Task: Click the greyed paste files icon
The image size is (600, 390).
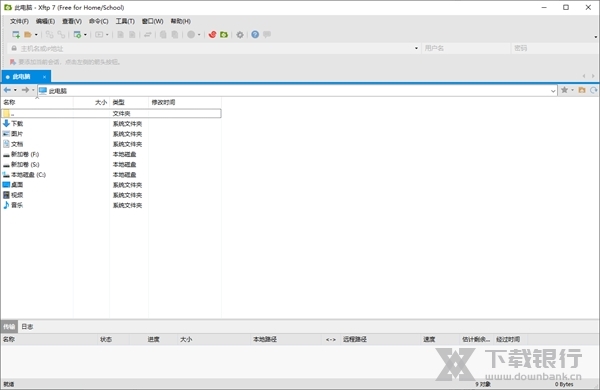Action: (175, 34)
